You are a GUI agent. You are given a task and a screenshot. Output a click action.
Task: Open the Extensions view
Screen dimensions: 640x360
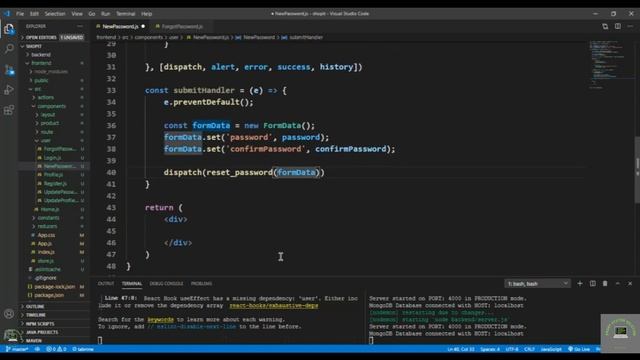coord(9,110)
